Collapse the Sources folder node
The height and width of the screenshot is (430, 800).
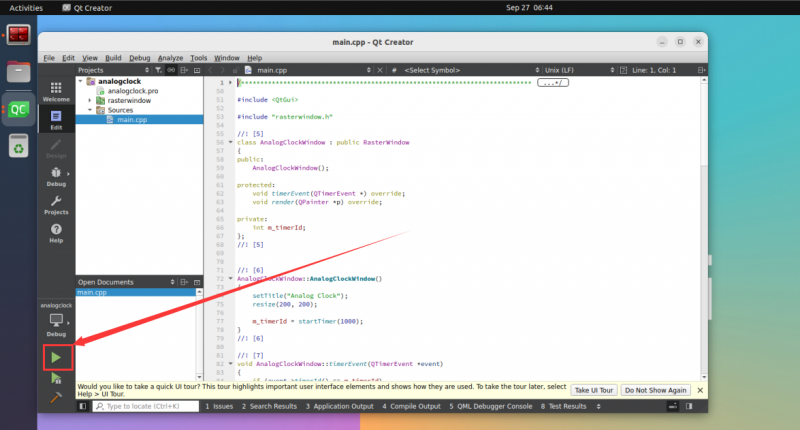pyautogui.click(x=90, y=110)
